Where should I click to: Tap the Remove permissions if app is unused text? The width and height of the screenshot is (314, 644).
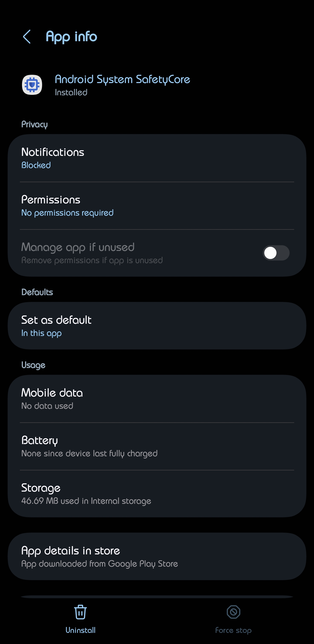(92, 260)
